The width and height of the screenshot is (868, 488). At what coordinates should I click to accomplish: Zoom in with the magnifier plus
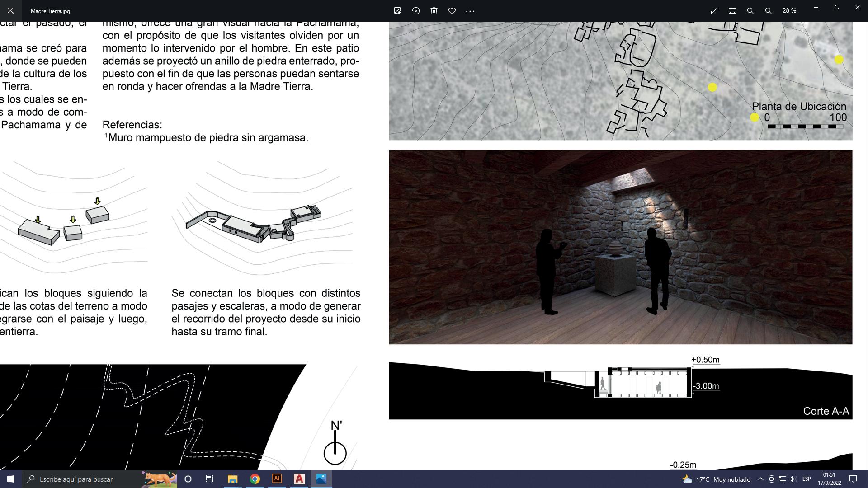pyautogui.click(x=769, y=11)
